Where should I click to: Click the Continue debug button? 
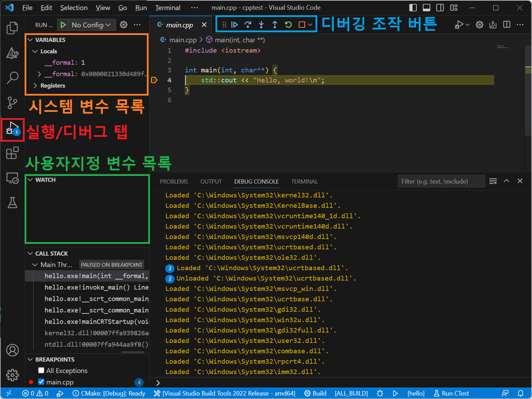tap(234, 25)
